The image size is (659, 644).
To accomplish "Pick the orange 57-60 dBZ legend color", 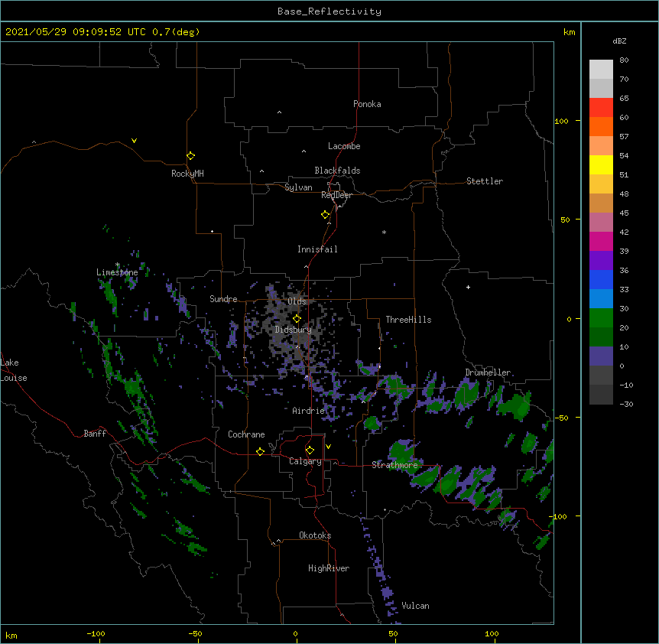I will pos(601,126).
